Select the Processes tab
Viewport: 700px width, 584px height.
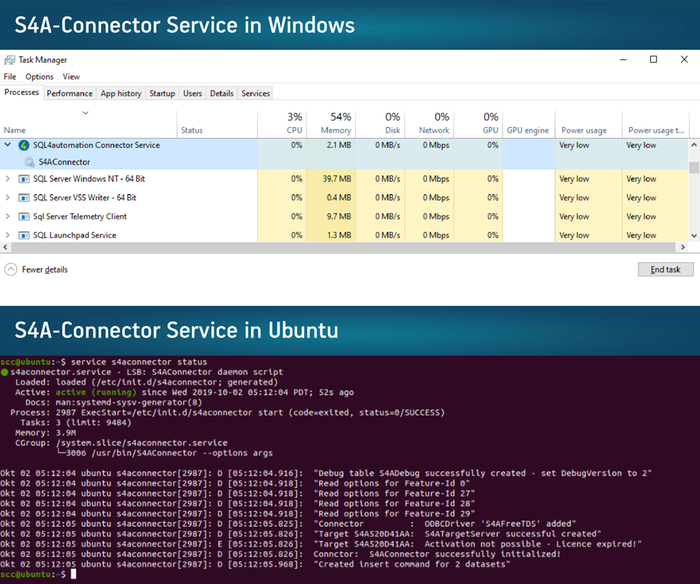tap(21, 92)
